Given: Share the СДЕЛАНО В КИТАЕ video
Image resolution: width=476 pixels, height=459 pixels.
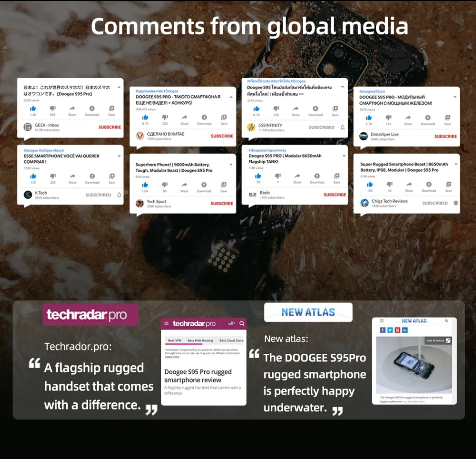Looking at the screenshot, I should click(x=185, y=117).
